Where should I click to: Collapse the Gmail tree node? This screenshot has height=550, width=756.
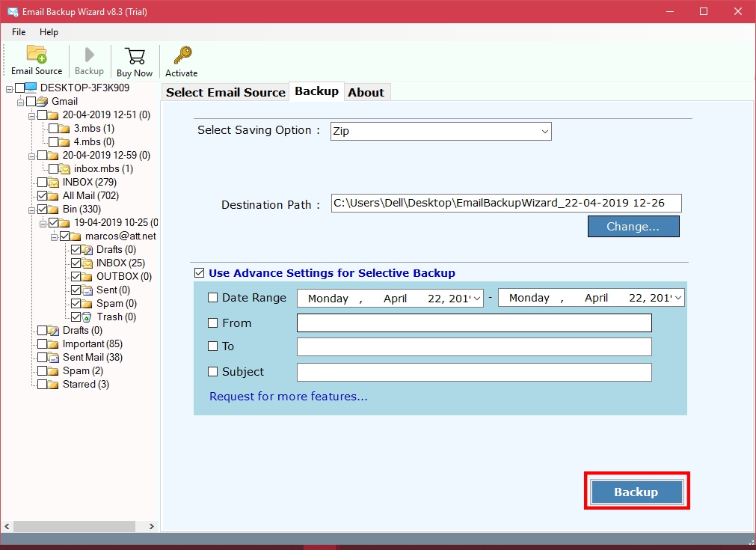tap(20, 103)
